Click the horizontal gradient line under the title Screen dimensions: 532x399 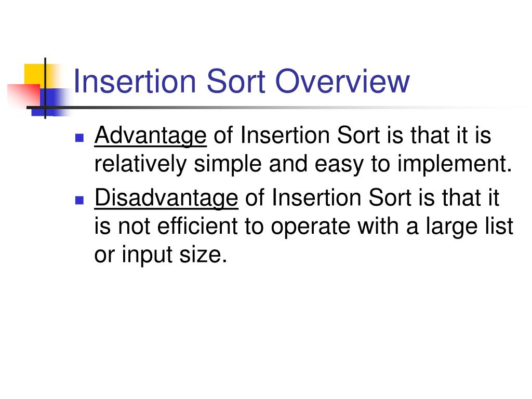pos(271,108)
